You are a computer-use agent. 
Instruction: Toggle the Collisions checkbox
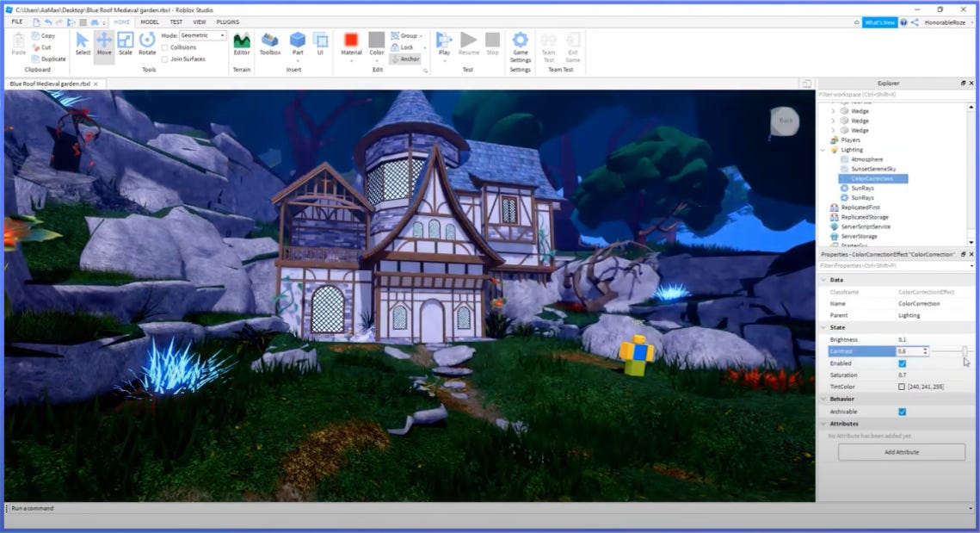[164, 47]
